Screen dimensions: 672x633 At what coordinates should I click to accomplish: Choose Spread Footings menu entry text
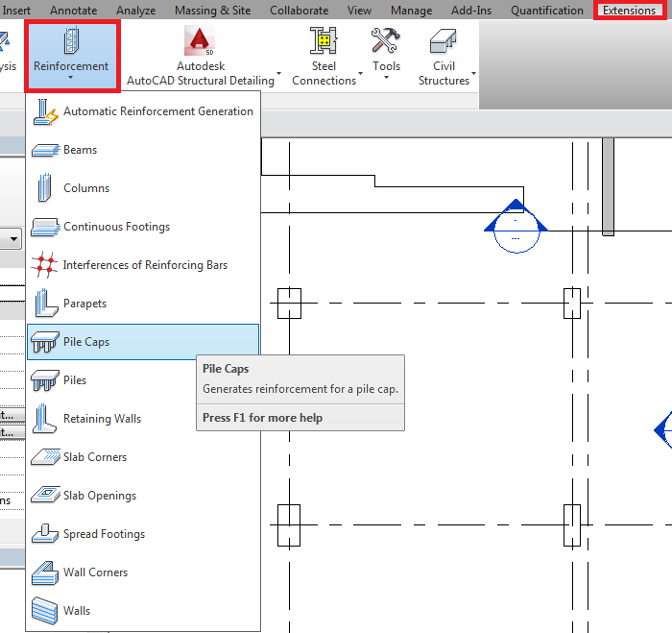click(104, 534)
